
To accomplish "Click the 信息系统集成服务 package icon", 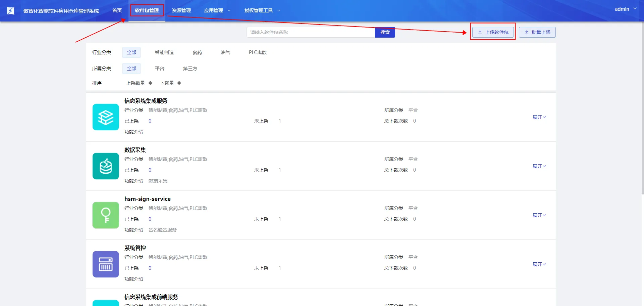I will 106,117.
